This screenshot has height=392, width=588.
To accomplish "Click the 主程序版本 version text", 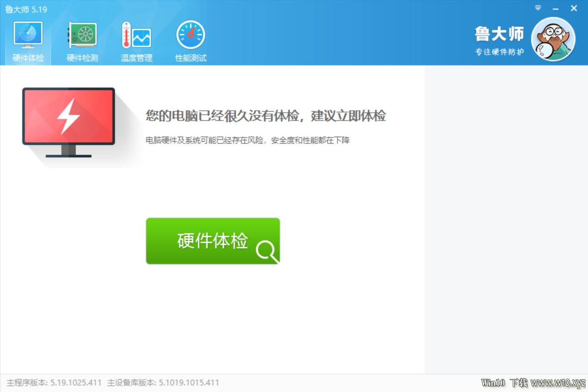I will [x=54, y=383].
